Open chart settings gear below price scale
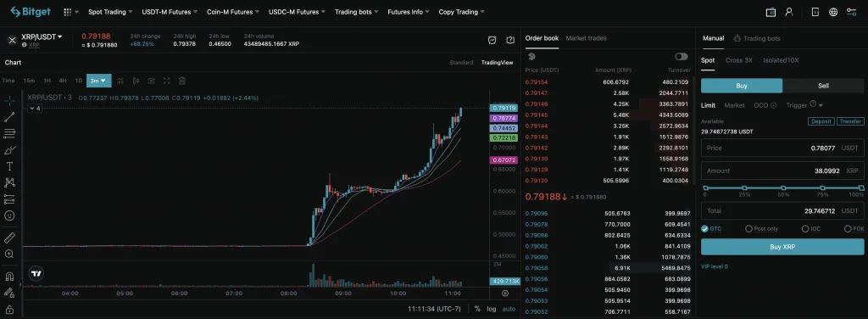Image resolution: width=868 pixels, height=319 pixels. coord(505,293)
